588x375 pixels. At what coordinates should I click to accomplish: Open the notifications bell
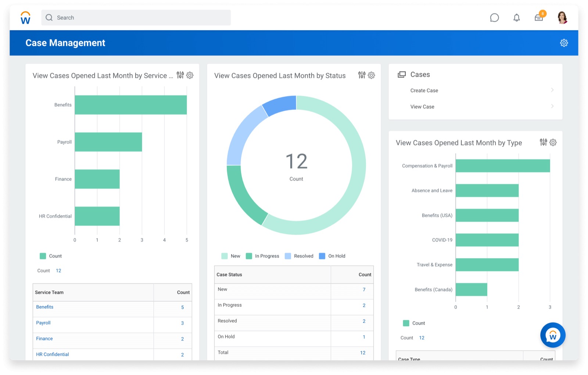pos(516,18)
